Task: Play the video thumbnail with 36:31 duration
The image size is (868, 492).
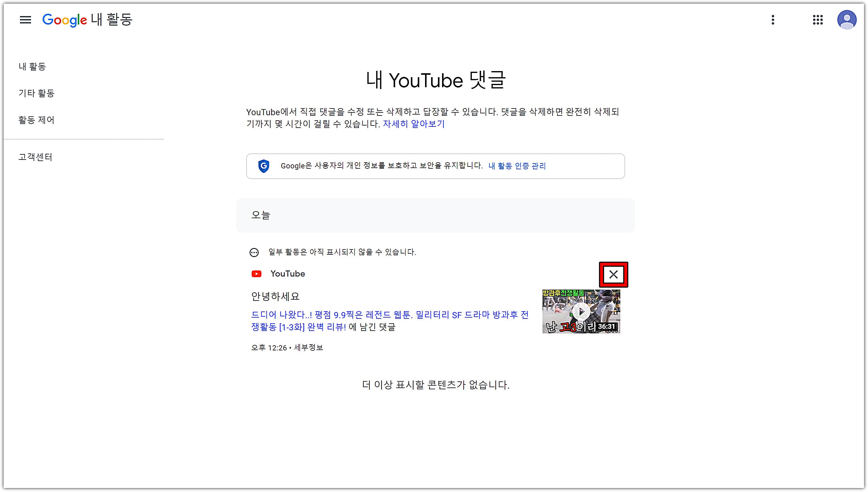Action: pos(581,311)
